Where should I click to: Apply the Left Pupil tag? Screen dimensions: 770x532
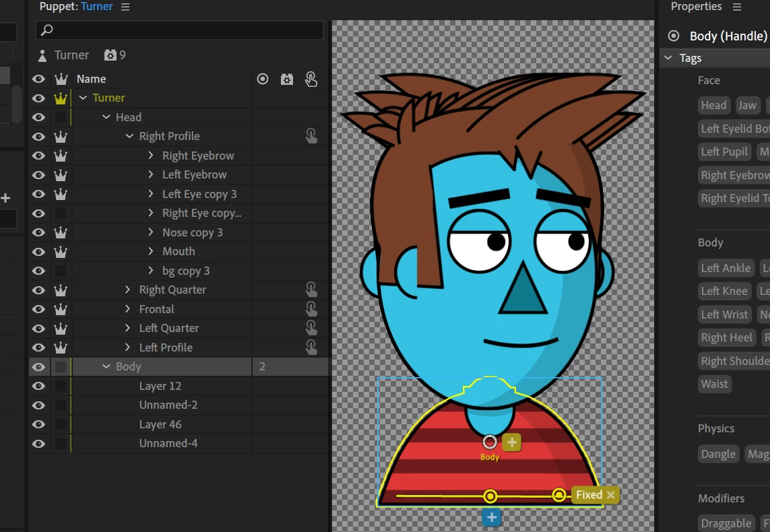coord(724,152)
